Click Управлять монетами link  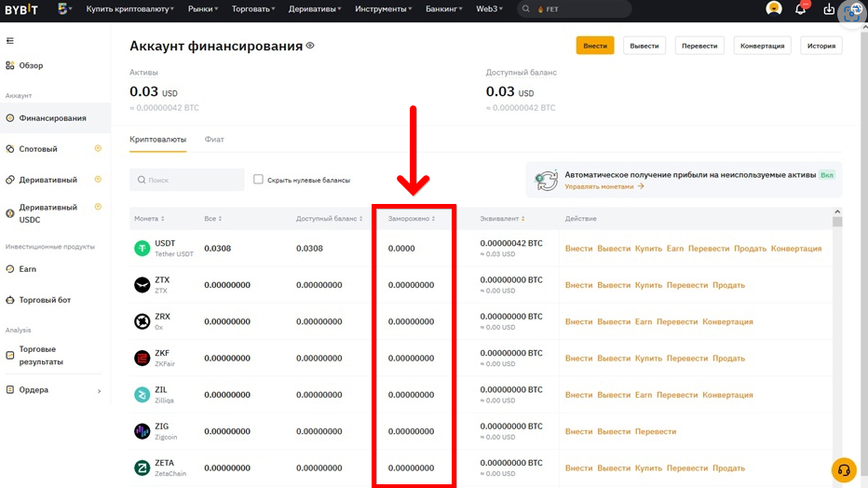pyautogui.click(x=604, y=186)
